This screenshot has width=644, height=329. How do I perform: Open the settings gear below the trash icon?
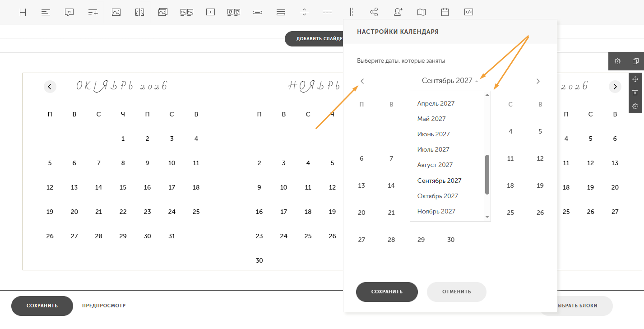coord(635,106)
